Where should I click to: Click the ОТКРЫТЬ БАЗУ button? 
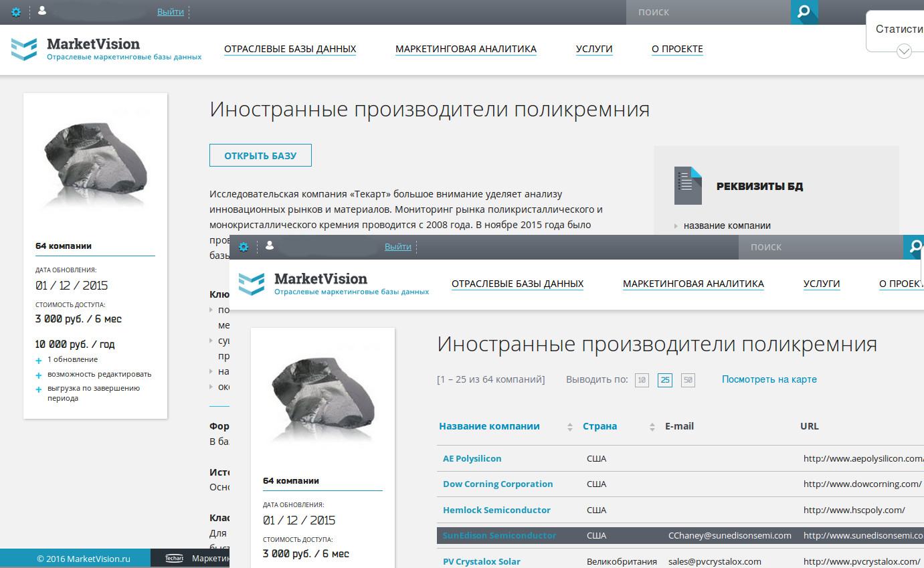pyautogui.click(x=260, y=155)
